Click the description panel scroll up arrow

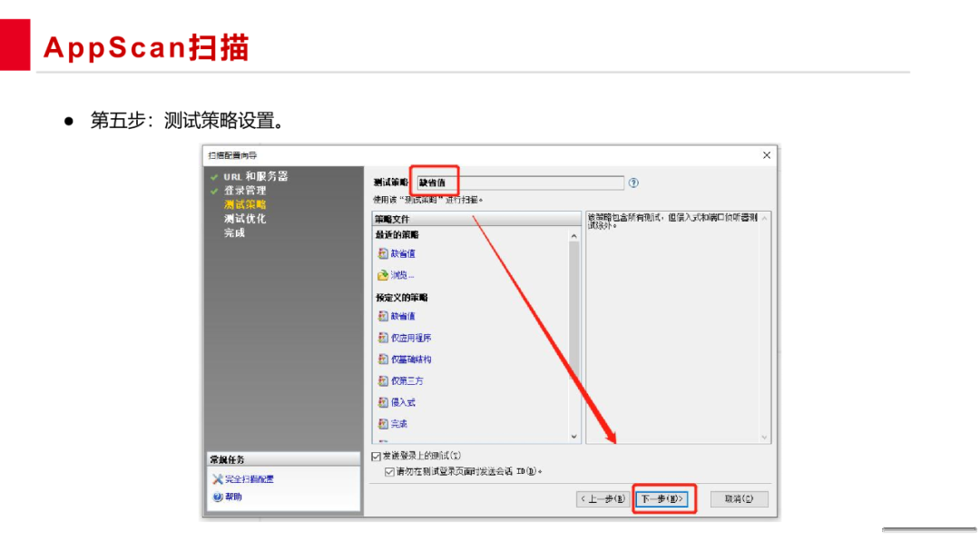[764, 219]
